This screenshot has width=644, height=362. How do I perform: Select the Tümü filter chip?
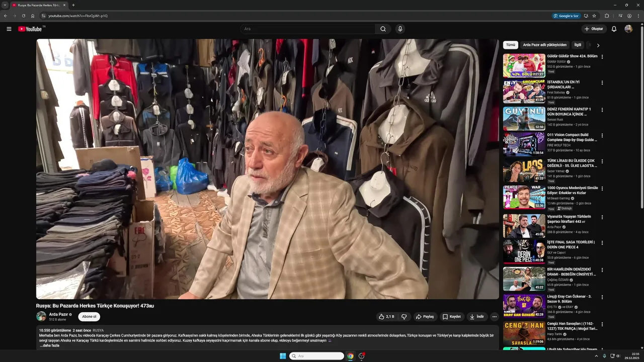pos(511,45)
